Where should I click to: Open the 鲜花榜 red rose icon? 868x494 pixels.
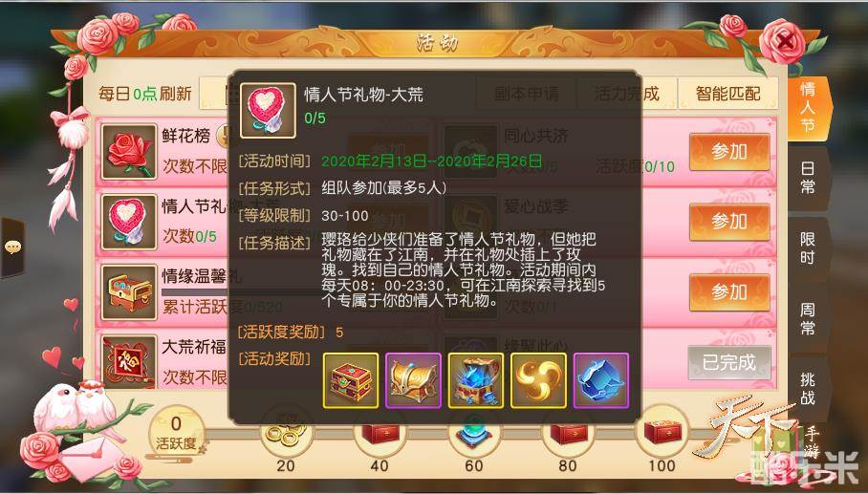pyautogui.click(x=129, y=152)
